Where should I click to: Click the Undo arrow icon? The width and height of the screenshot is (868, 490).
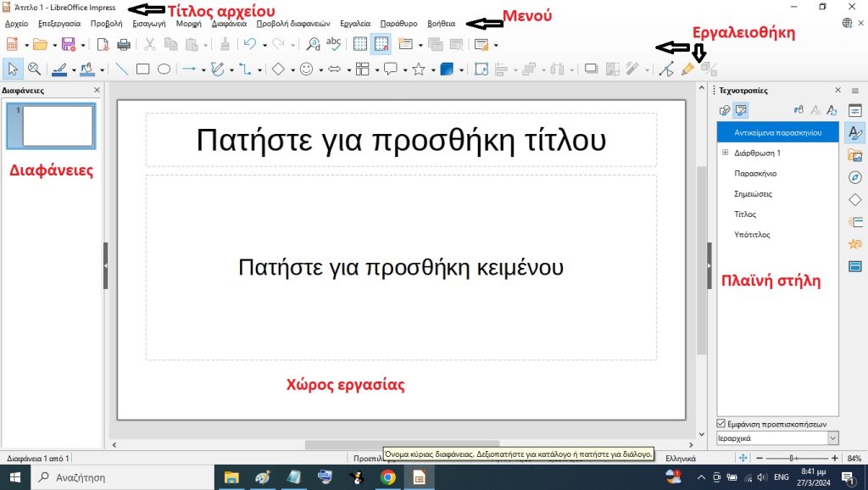(x=250, y=44)
